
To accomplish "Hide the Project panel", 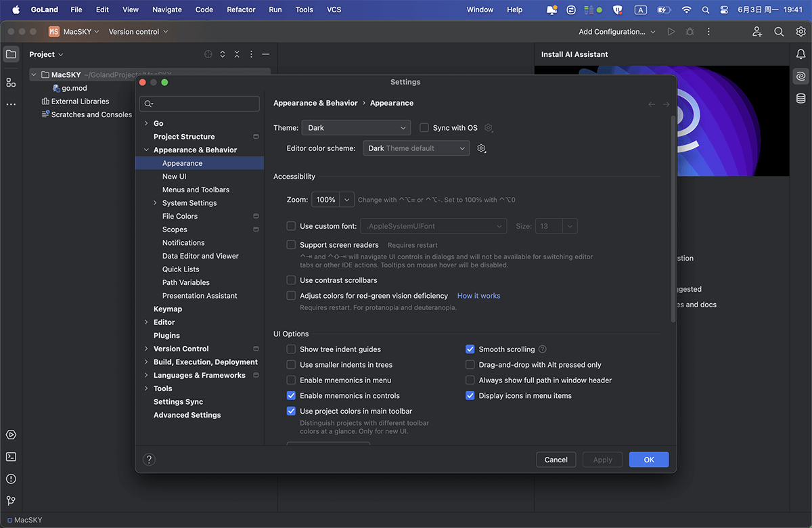I will (x=266, y=54).
